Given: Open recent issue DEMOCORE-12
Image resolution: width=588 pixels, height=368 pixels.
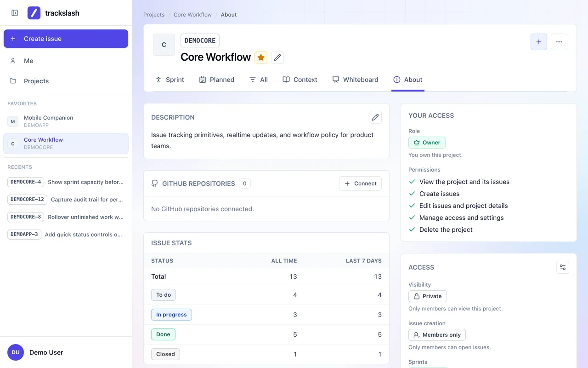Looking at the screenshot, I should tap(66, 200).
